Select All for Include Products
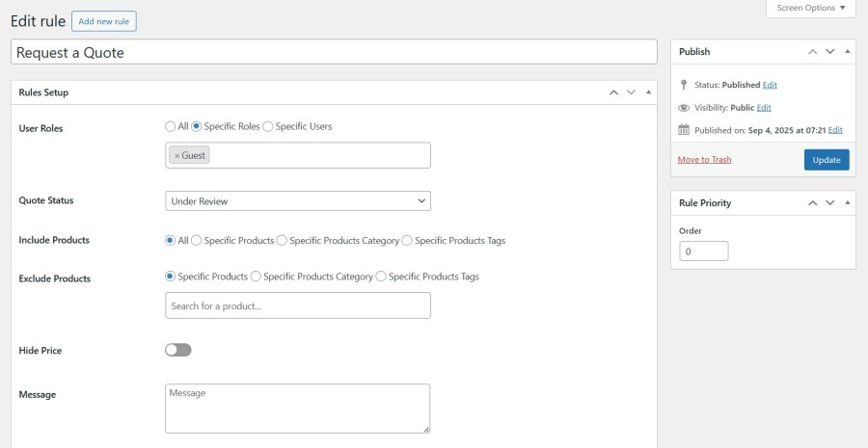Screen dimensions: 868x448 [x=170, y=241]
